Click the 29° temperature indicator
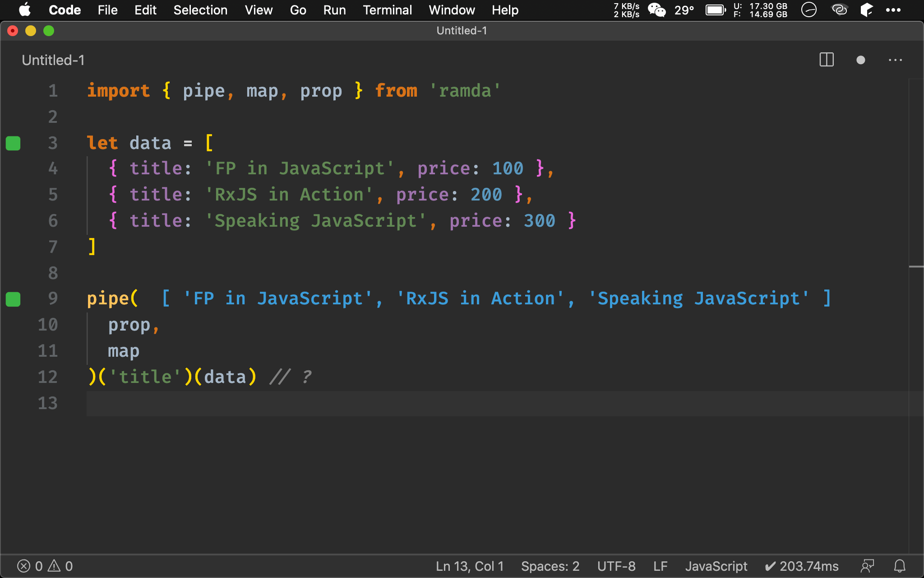 (684, 10)
